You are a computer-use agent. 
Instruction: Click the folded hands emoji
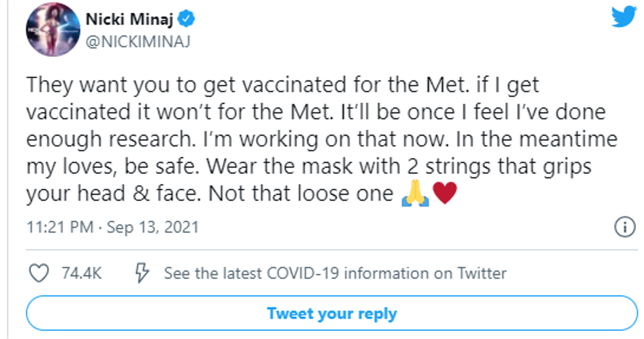tap(415, 193)
